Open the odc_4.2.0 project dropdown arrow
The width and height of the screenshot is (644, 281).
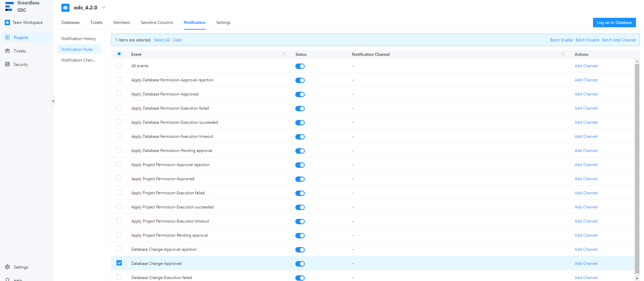click(x=104, y=7)
